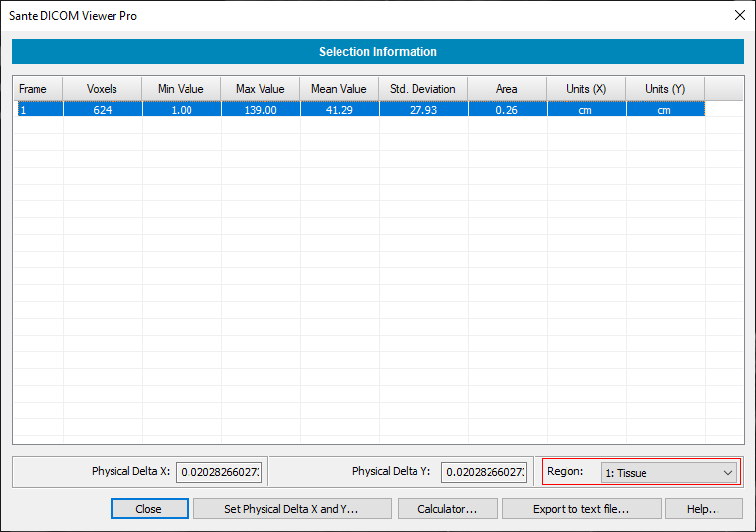
Task: Click the Physical Delta X field
Action: click(218, 472)
